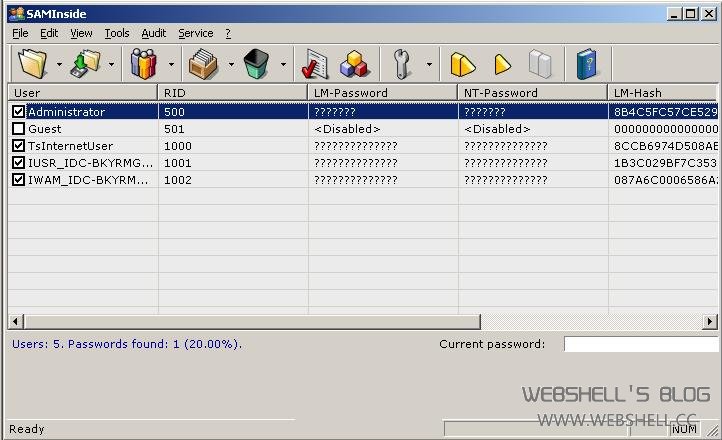Viewport: 722px width, 440px height.
Task: Click the Users: 5. Passwords found status text
Action: 127,344
